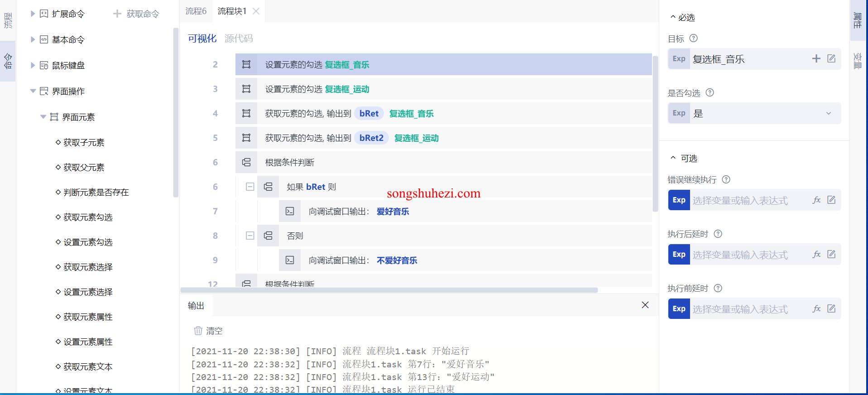Close the 输出 panel
The height and width of the screenshot is (395, 868).
[645, 305]
